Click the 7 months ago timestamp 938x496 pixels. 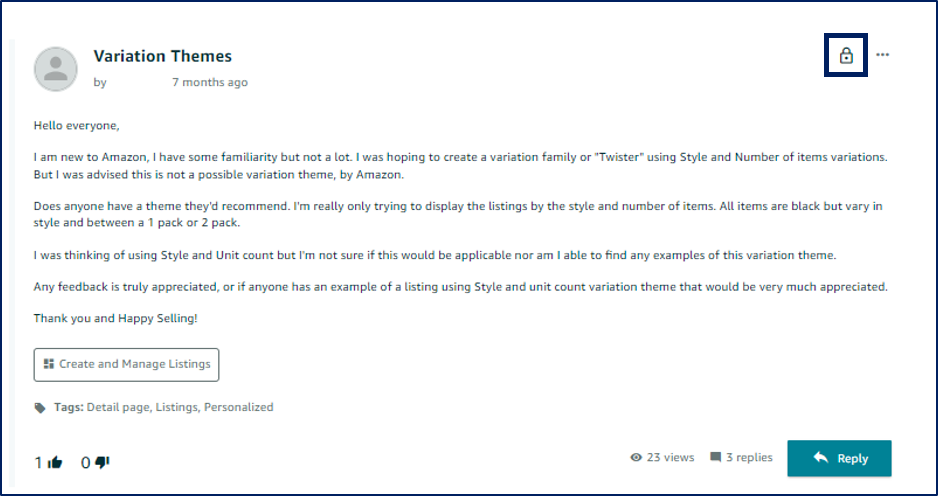point(210,83)
